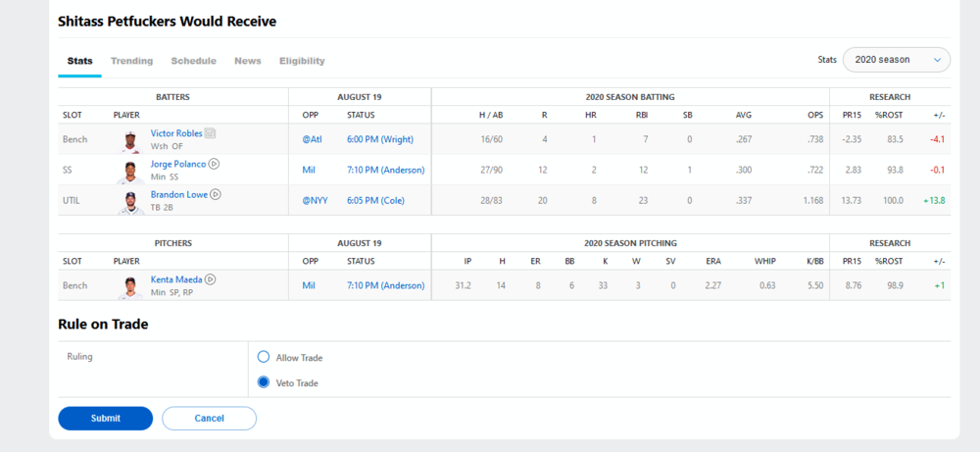Image resolution: width=980 pixels, height=452 pixels.
Task: Click the @NYY opponent link
Action: point(315,200)
